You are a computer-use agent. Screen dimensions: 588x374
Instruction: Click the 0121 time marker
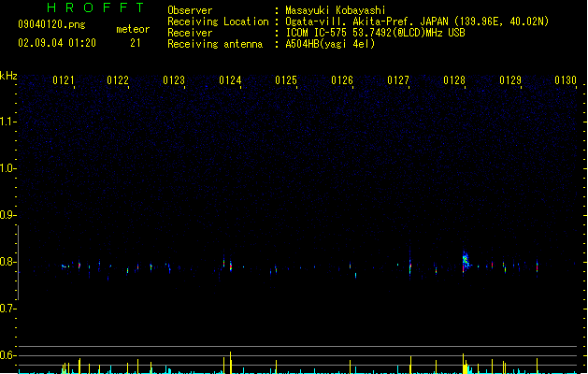click(64, 80)
